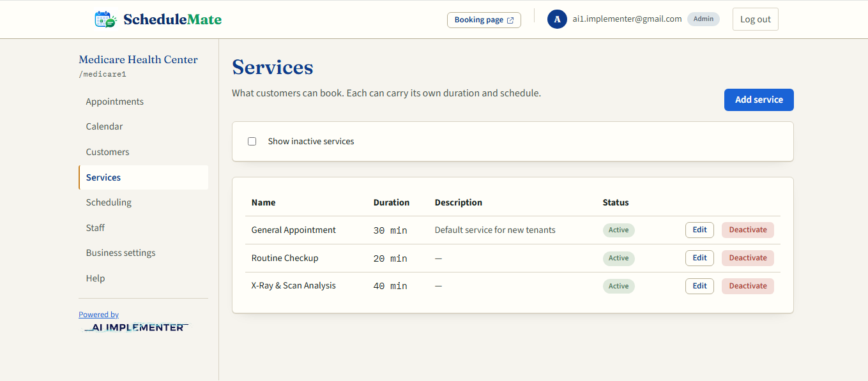Click the Status column header

616,202
